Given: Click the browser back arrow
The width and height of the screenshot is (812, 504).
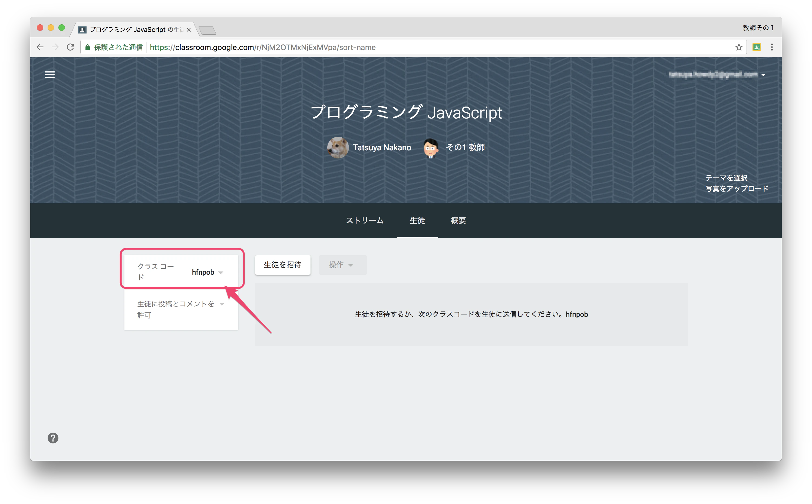Looking at the screenshot, I should 40,47.
